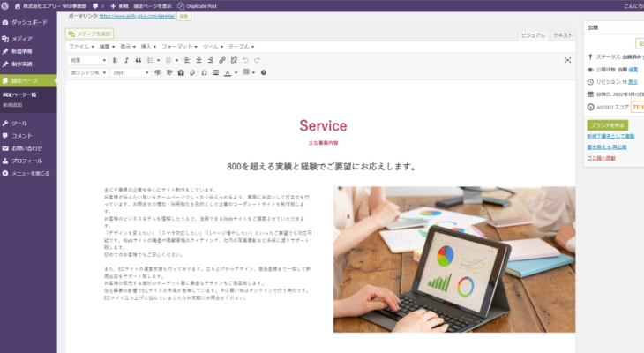Remove link with unlink icon
The height and width of the screenshot is (353, 644).
click(234, 60)
